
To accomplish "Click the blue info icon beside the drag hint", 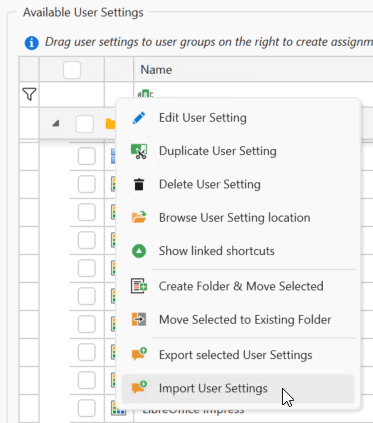I will coord(32,43).
